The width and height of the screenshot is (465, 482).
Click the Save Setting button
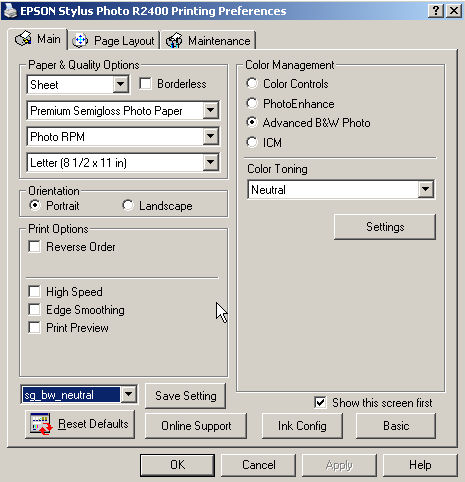(x=185, y=396)
